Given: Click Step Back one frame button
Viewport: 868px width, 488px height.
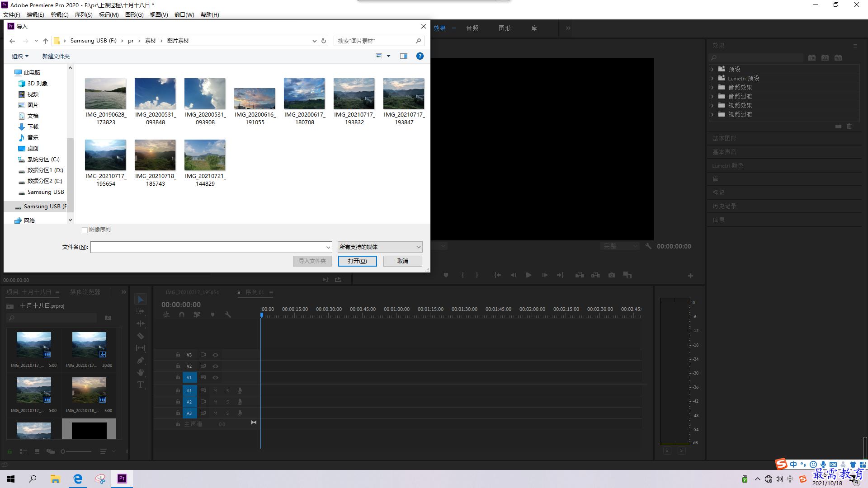Looking at the screenshot, I should pyautogui.click(x=513, y=275).
